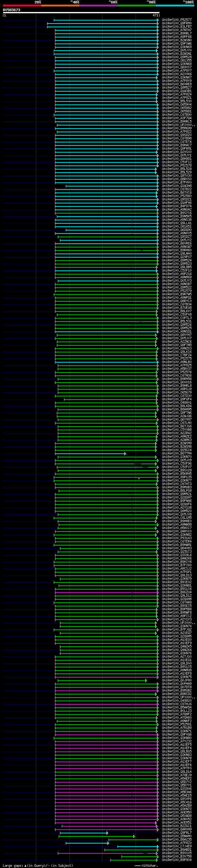Select the UniRef100_Q9FVQ6 label
This screenshot has height=868, width=197.
[177, 735]
